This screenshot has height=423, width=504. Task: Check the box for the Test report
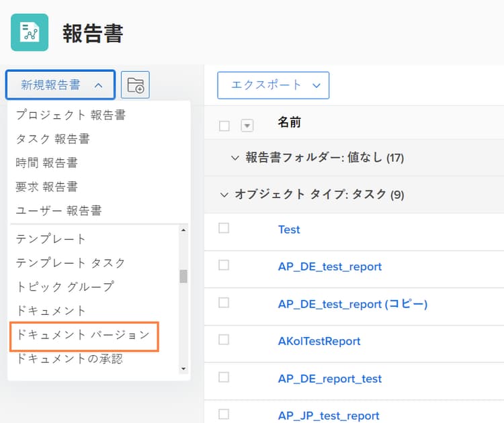[224, 228]
